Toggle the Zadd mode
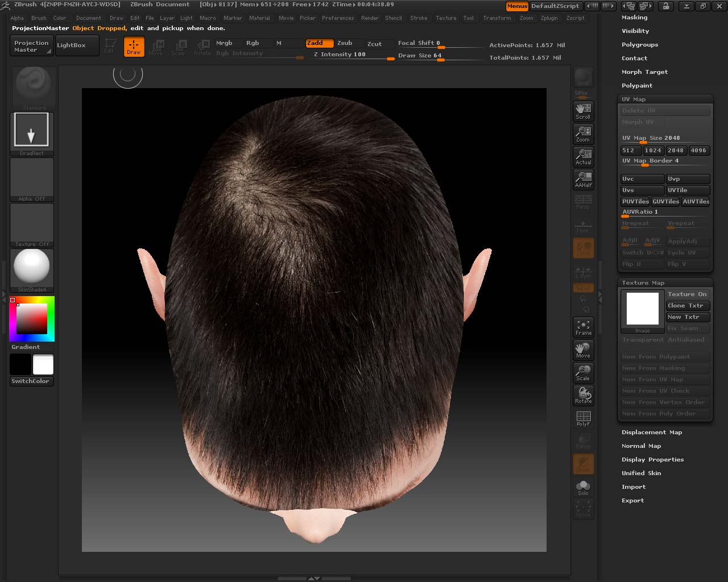 tap(319, 43)
